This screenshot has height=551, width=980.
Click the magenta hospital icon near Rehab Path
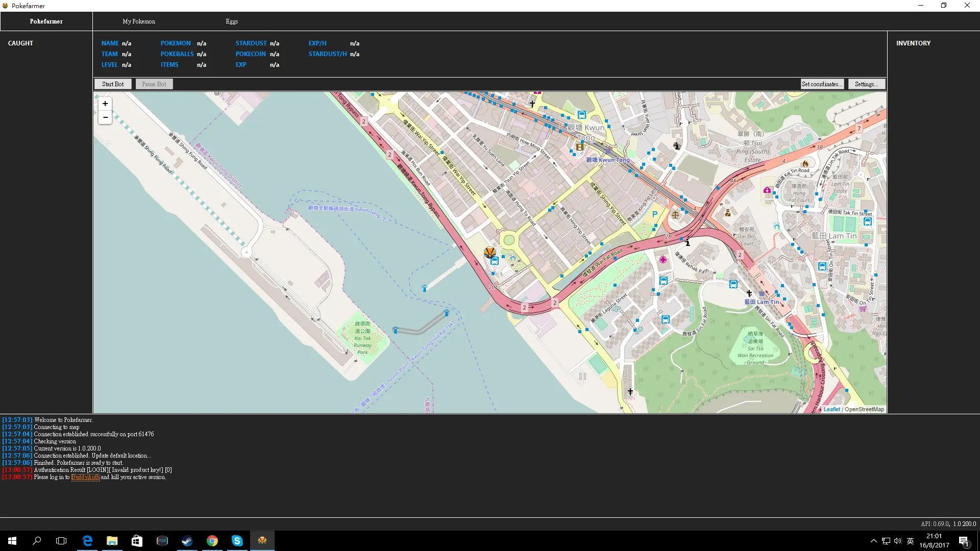[663, 260]
